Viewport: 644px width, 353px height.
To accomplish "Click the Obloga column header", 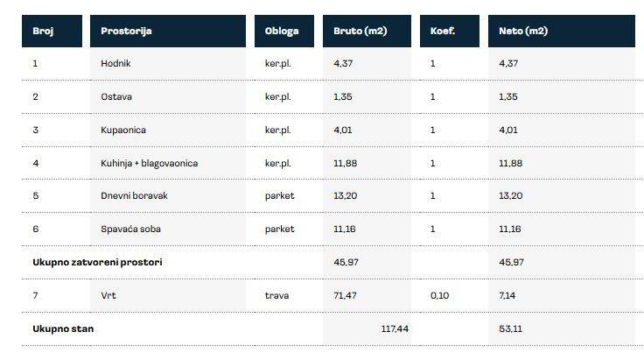I will [x=282, y=32].
